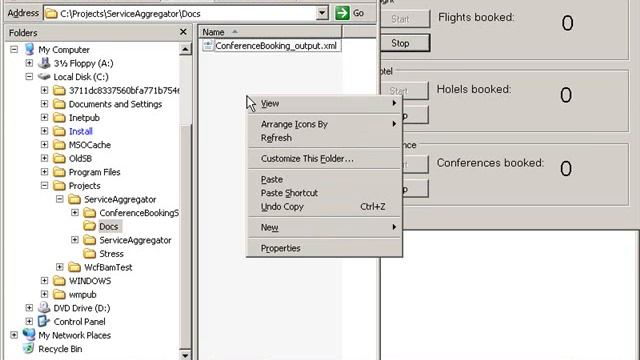The width and height of the screenshot is (640, 360).
Task: Click the Stress folder icon
Action: (x=89, y=253)
